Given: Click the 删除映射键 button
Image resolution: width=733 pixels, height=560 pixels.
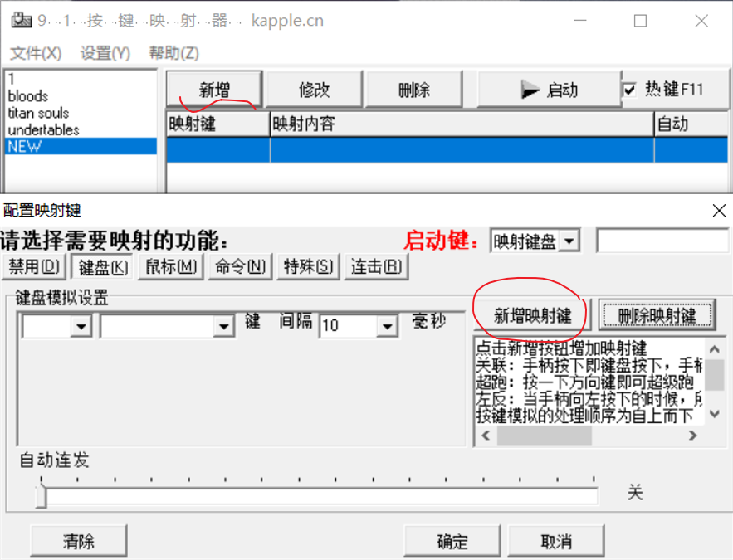Looking at the screenshot, I should [x=657, y=316].
